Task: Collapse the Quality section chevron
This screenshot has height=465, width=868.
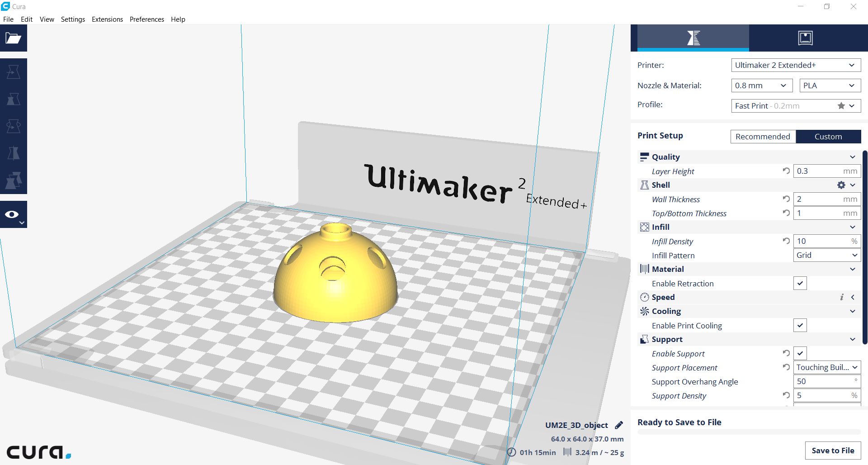Action: (x=853, y=157)
